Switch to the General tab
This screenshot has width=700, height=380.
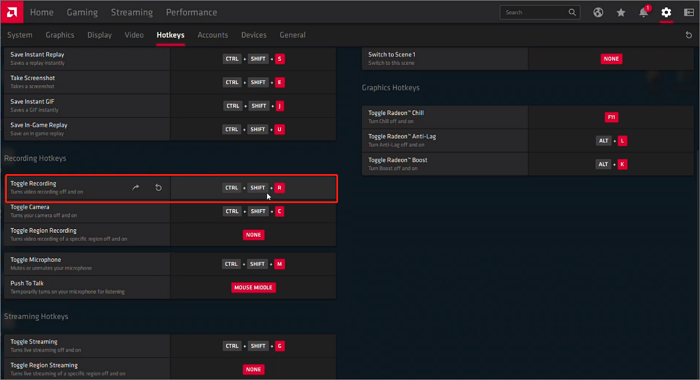click(292, 35)
